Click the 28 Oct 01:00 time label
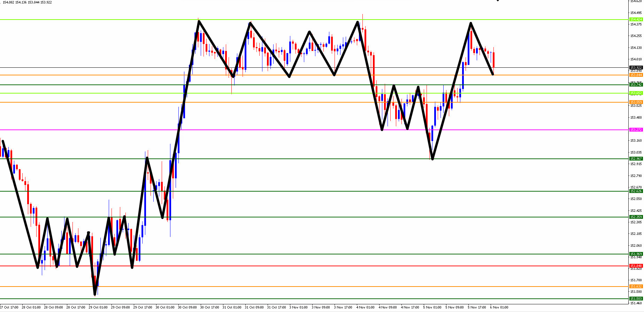The width and height of the screenshot is (644, 312). [31, 307]
